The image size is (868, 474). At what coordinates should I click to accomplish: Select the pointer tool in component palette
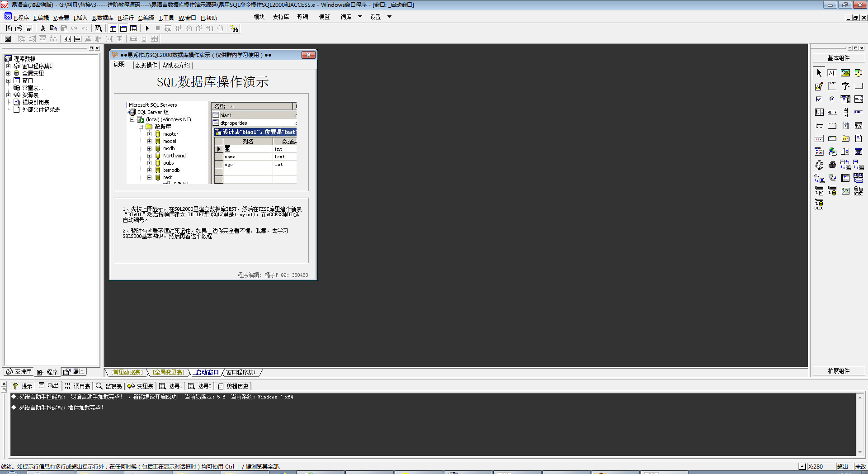pos(819,73)
